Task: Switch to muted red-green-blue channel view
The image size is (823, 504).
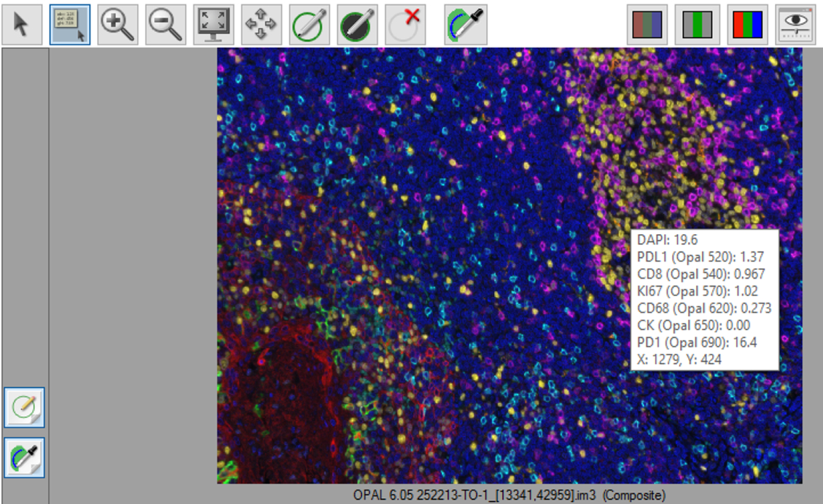Action: click(x=647, y=25)
